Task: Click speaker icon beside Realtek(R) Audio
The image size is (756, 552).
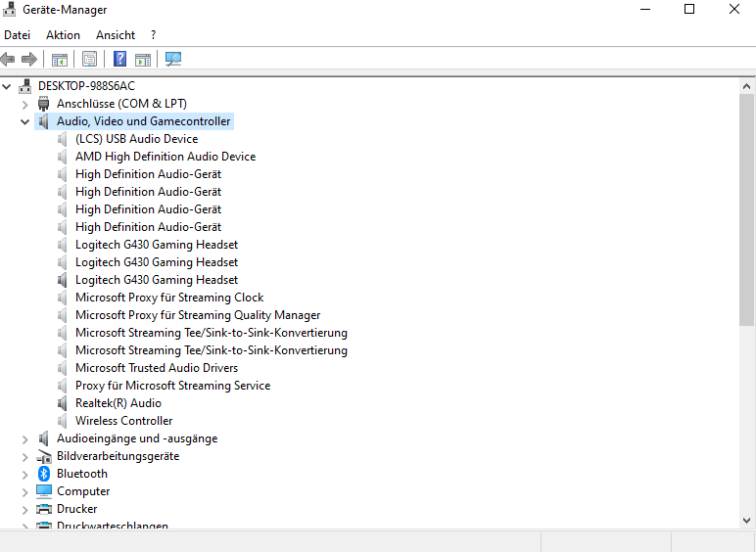Action: pyautogui.click(x=63, y=403)
